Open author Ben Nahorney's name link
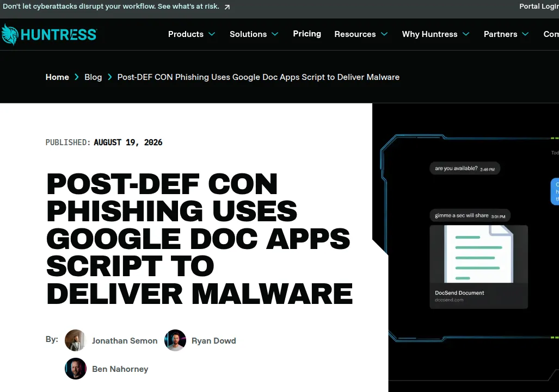Viewport: 559px width, 392px height. pos(120,369)
